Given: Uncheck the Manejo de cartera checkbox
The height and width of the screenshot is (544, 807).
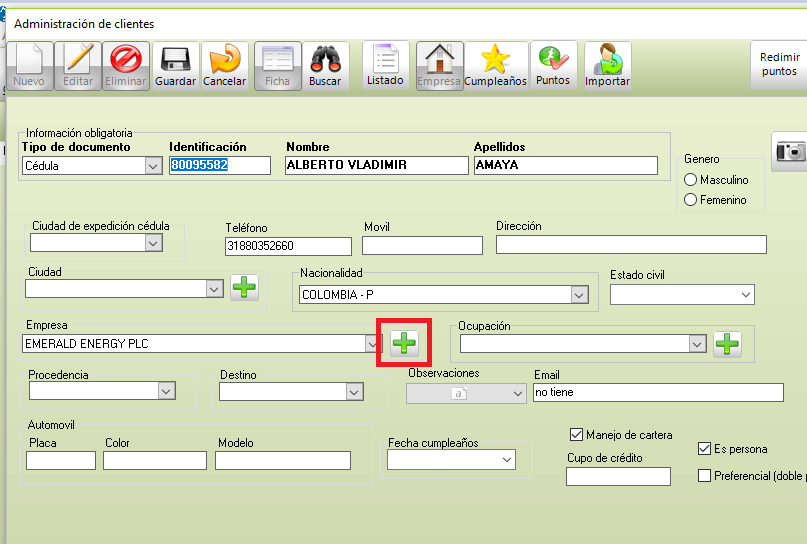Looking at the screenshot, I should [576, 435].
